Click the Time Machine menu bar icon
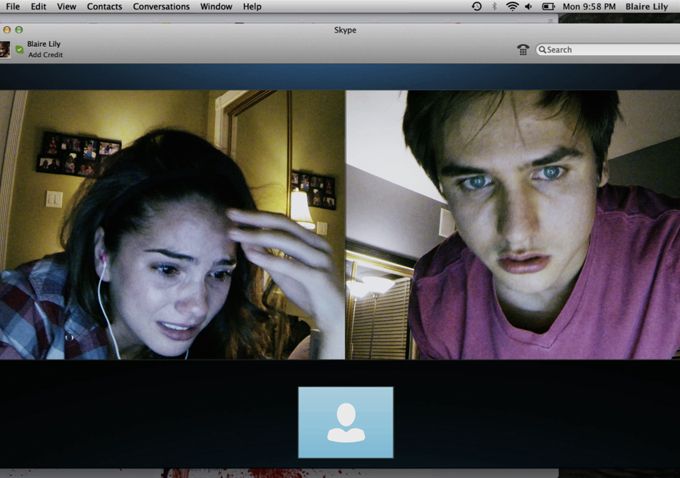680x478 pixels. click(x=477, y=7)
